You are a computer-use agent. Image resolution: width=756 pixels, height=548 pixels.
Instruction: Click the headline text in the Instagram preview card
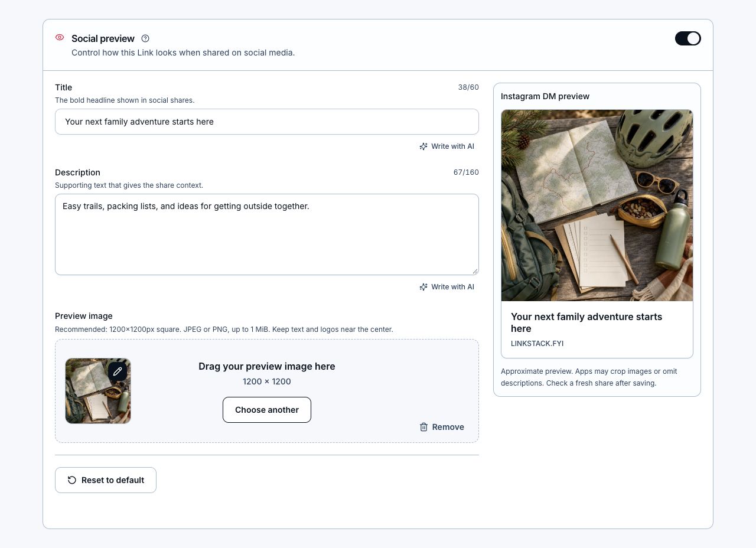[x=586, y=322]
